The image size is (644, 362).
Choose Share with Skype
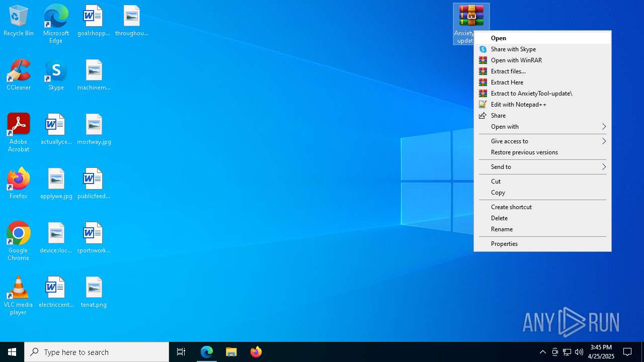542,49
